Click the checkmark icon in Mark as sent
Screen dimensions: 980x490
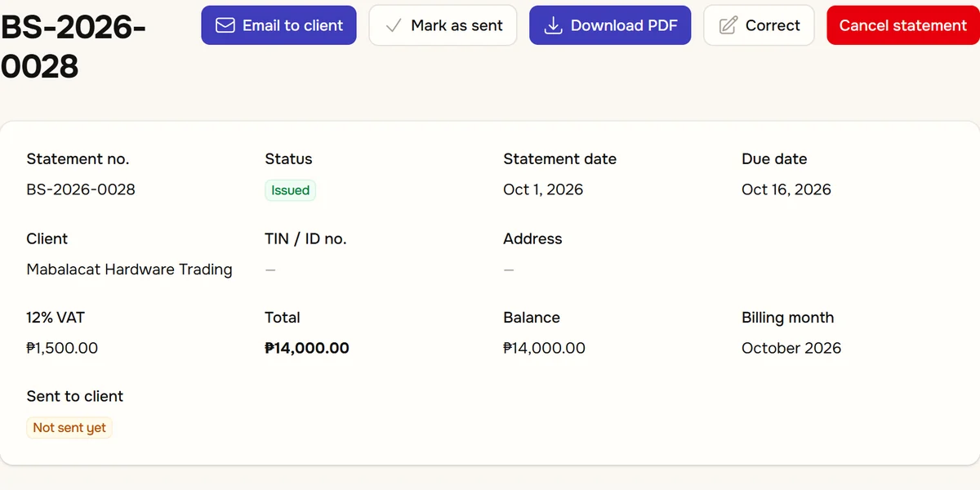(x=394, y=25)
